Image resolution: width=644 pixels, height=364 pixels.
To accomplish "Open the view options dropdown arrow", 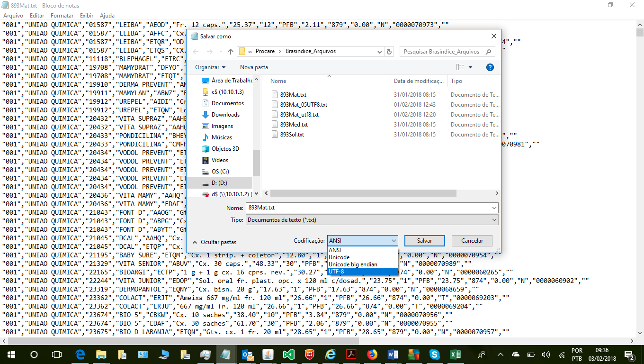I will point(470,67).
